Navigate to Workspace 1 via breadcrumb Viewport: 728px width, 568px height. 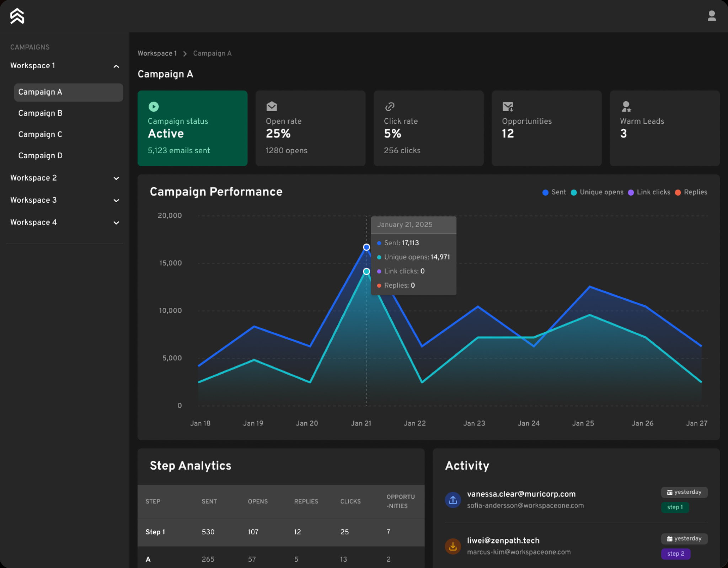tap(157, 53)
